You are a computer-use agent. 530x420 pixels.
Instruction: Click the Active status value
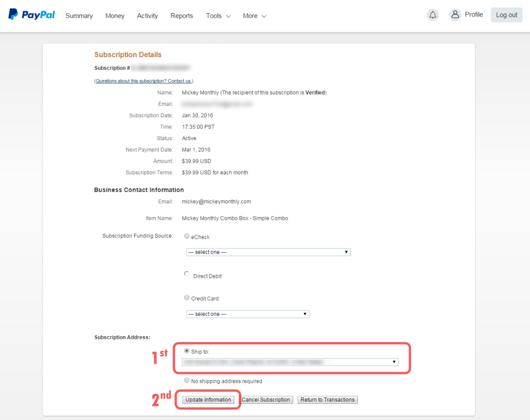189,138
